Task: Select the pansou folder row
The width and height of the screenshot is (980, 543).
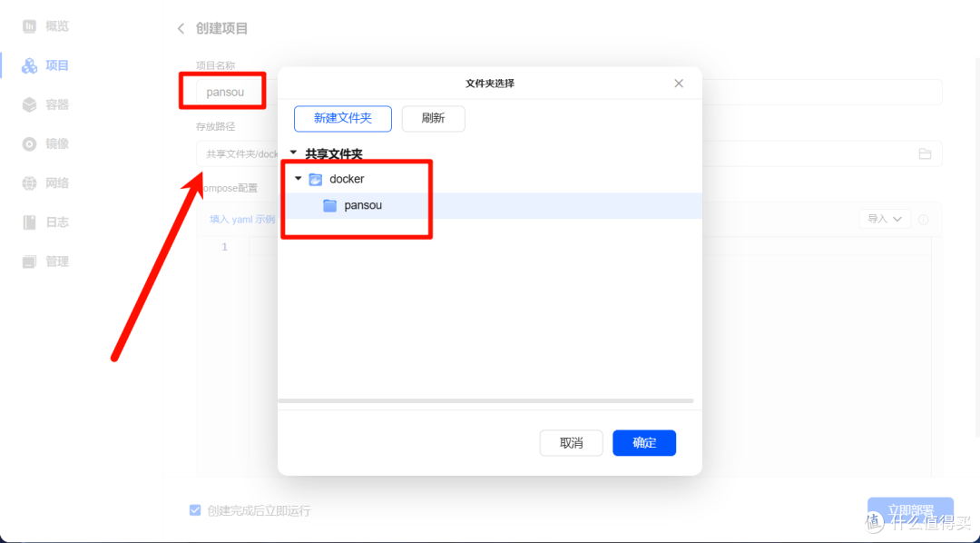Action: point(489,206)
